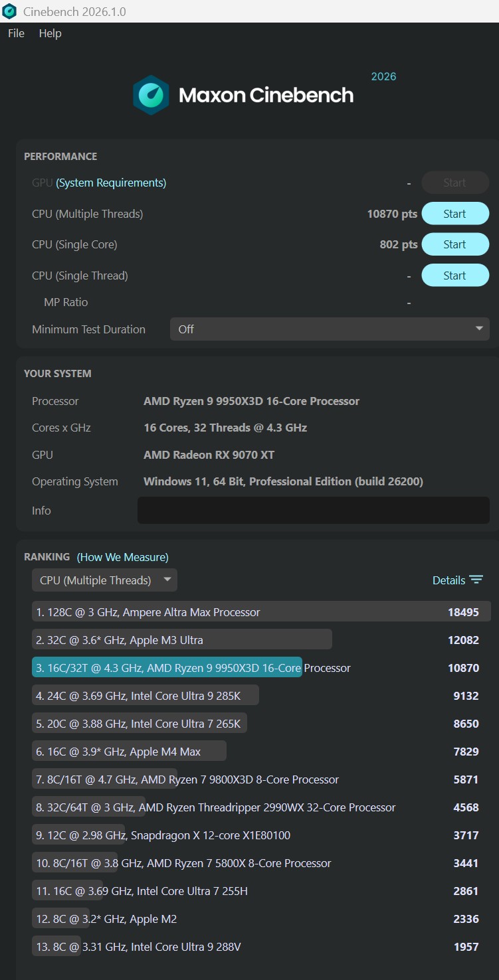This screenshot has width=499, height=980.
Task: Select the Snapdragon X 12-core X1E80100 row
Action: pyautogui.click(x=261, y=835)
